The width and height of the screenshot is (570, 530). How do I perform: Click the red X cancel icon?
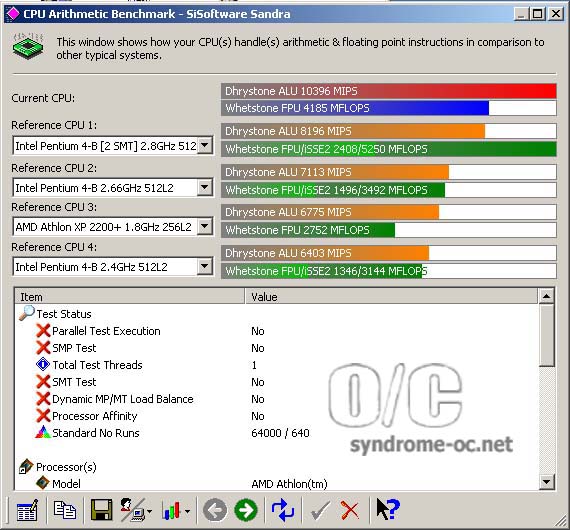coord(350,510)
